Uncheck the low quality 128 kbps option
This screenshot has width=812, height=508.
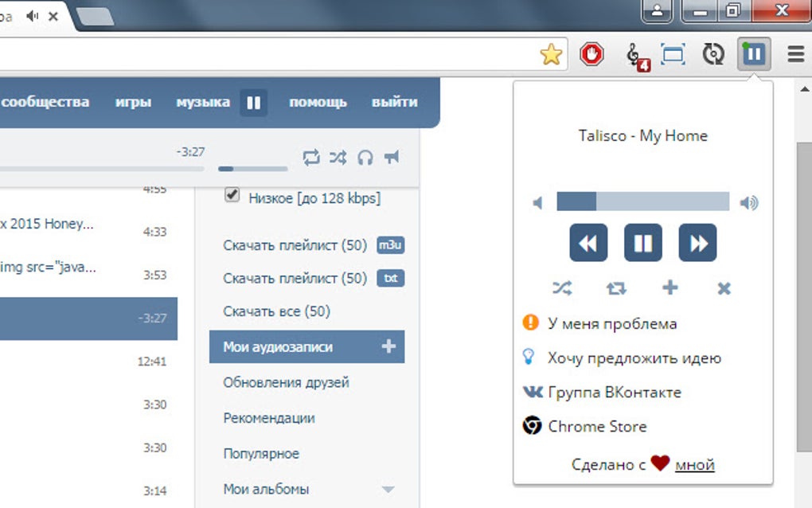point(232,196)
